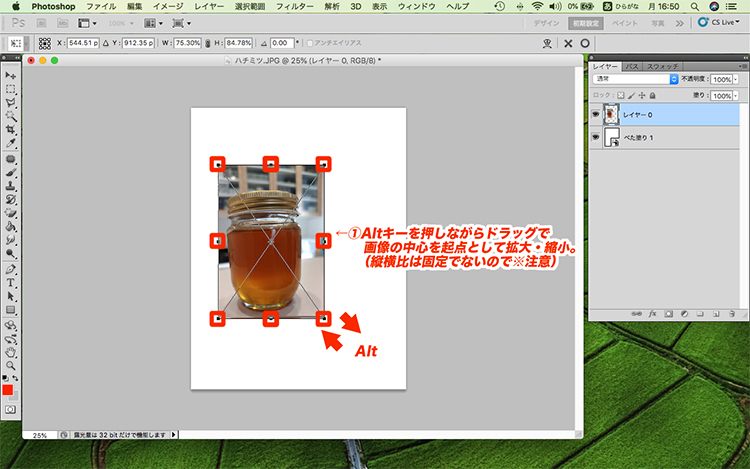750x469 pixels.
Task: Toggle lock image pixels brush icon
Action: [x=631, y=96]
